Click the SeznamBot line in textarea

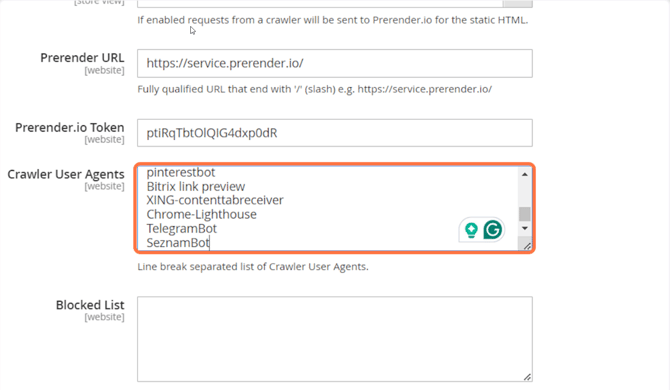pyautogui.click(x=178, y=243)
